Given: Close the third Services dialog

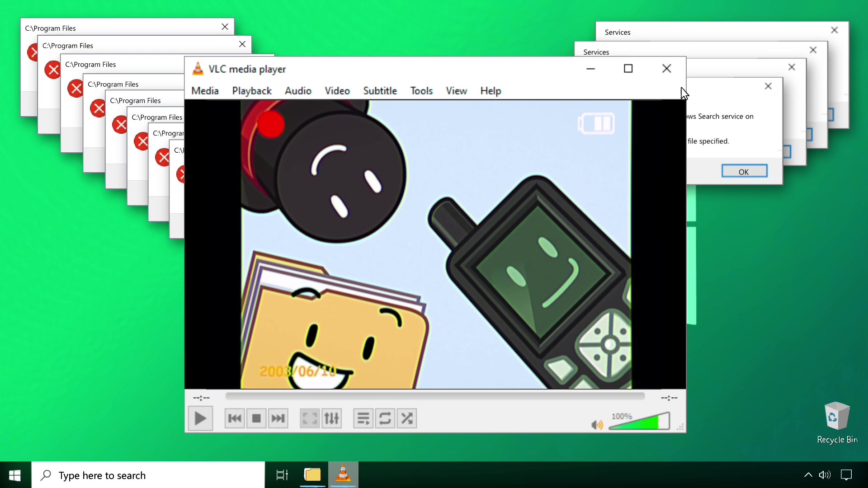Looking at the screenshot, I should (792, 67).
